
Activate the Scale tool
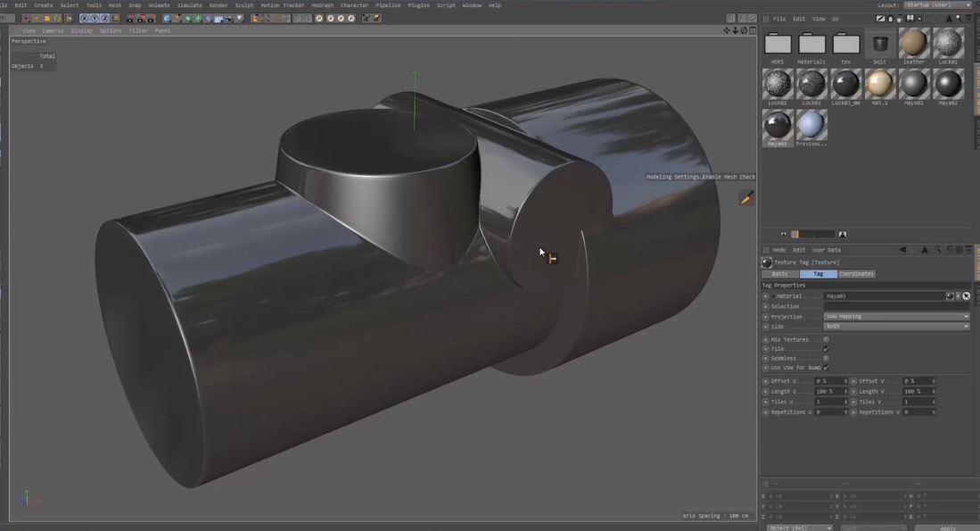(x=45, y=18)
